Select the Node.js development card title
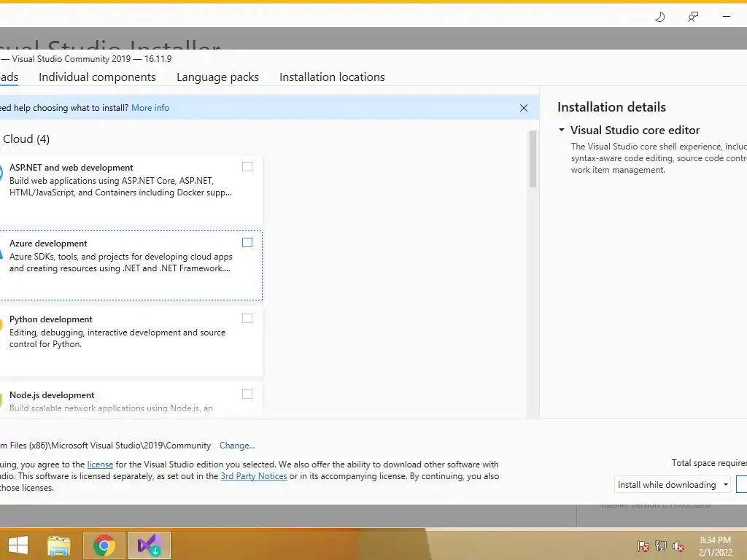Image resolution: width=747 pixels, height=560 pixels. [52, 394]
